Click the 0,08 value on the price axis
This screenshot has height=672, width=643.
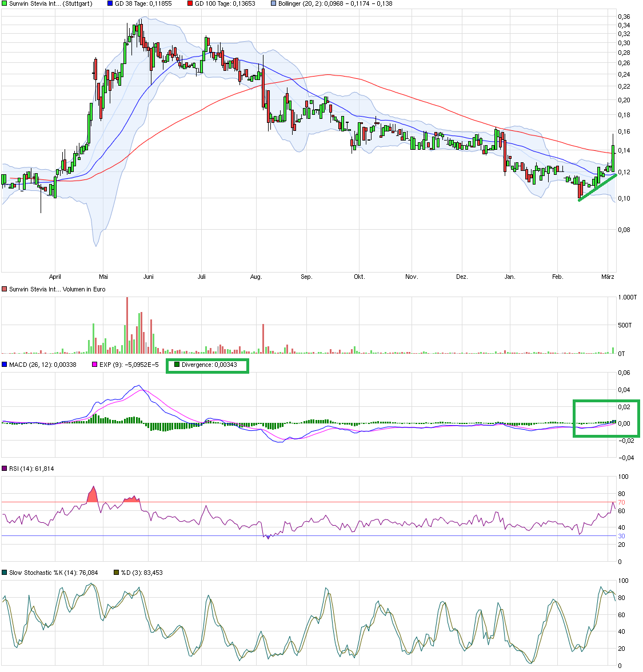coord(624,230)
